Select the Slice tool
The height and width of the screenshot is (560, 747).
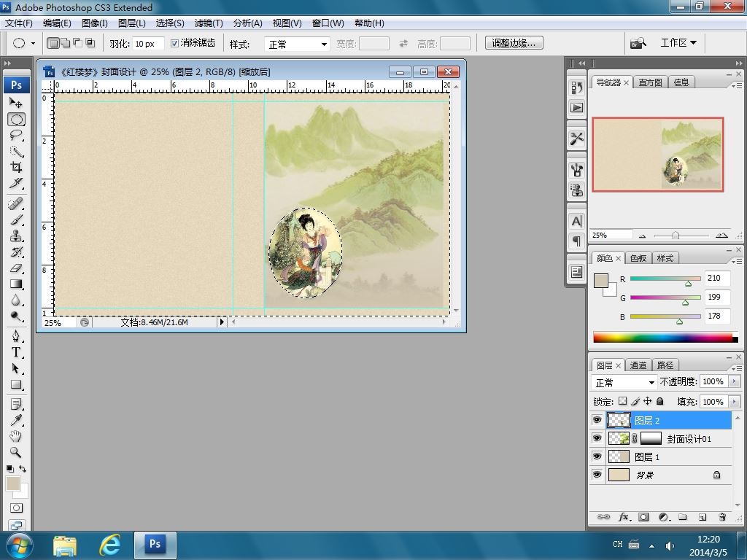coord(16,183)
